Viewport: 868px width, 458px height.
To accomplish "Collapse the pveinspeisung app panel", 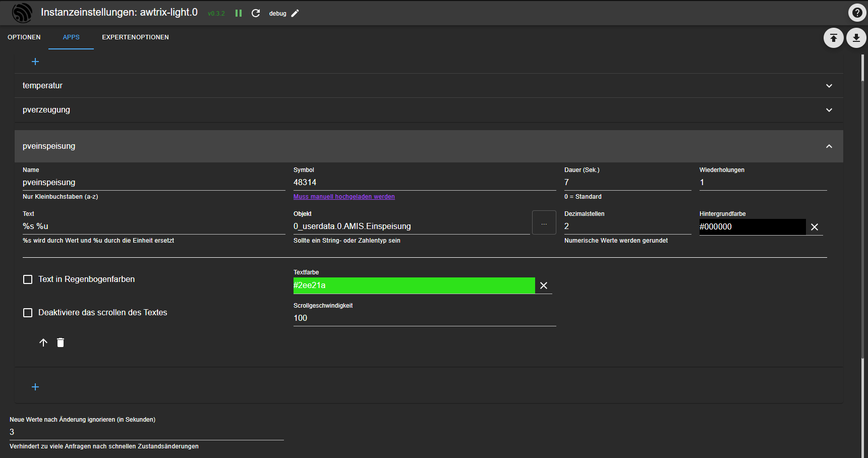I will 429,146.
